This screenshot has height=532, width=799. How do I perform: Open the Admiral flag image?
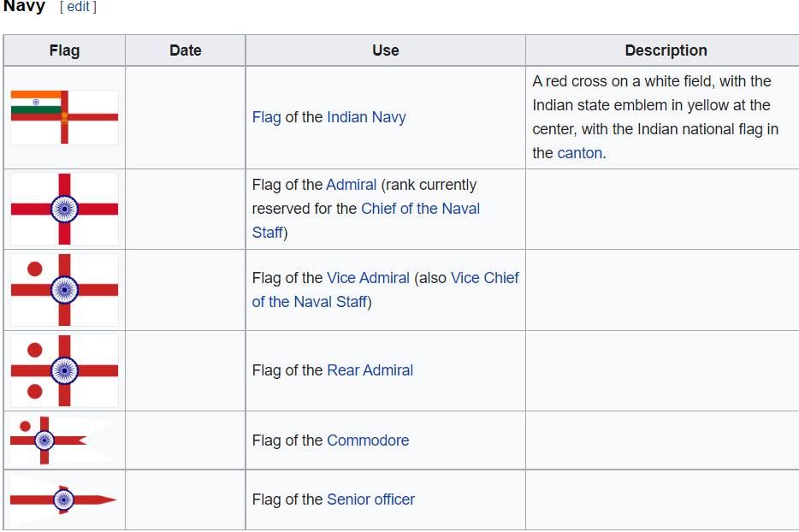pyautogui.click(x=64, y=209)
